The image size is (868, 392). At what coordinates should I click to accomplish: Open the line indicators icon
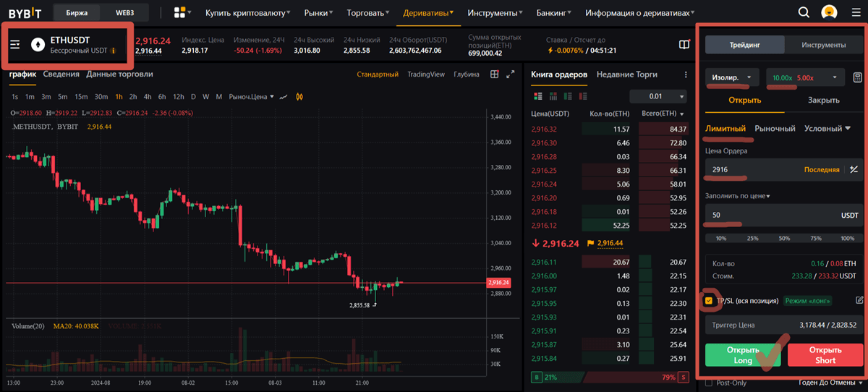[284, 96]
